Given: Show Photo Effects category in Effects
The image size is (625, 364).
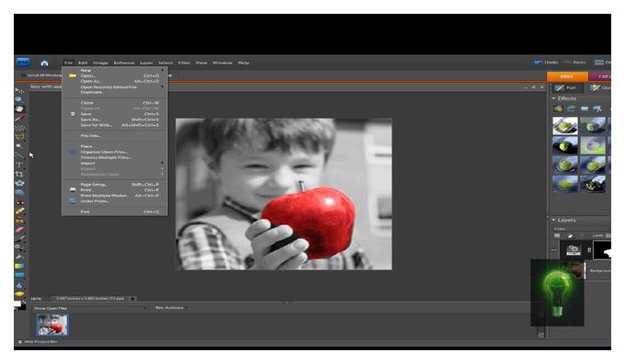Looking at the screenshot, I should [585, 108].
